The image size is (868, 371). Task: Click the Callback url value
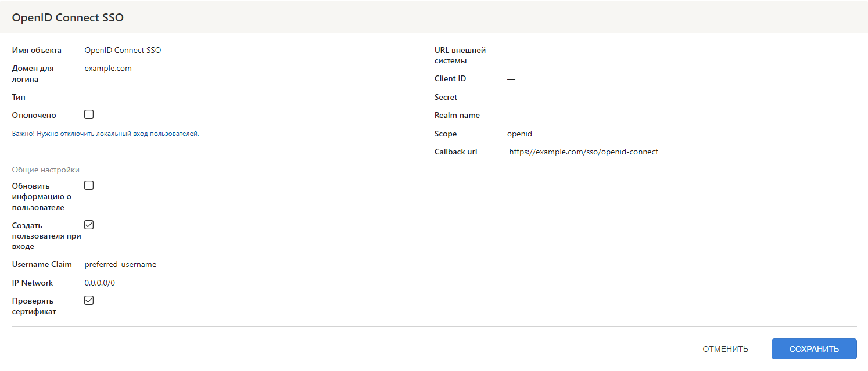(x=583, y=152)
